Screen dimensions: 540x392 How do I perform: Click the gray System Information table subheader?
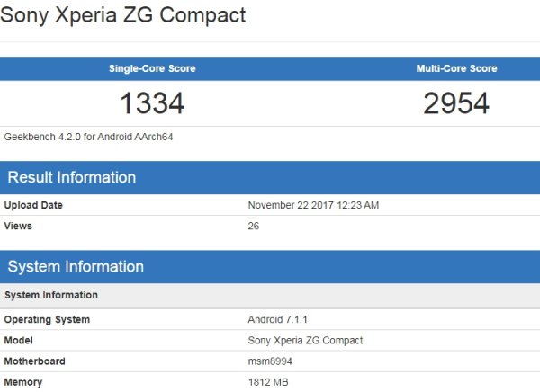[51, 295]
